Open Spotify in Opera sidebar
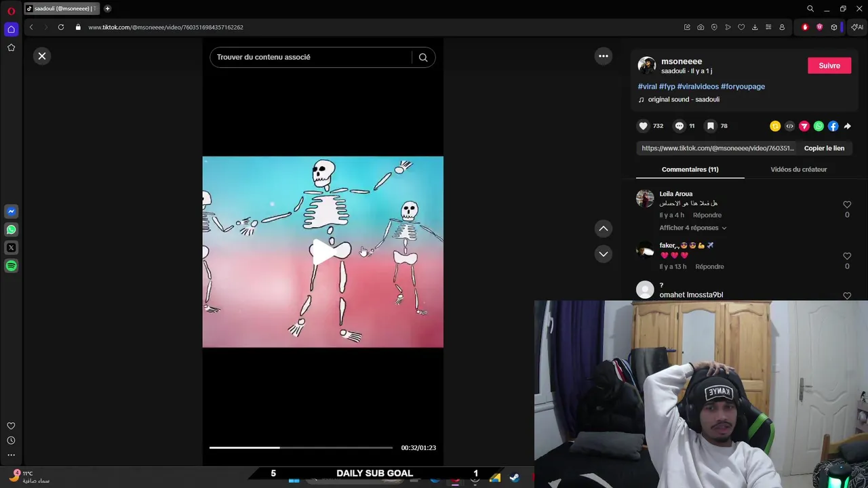This screenshot has height=488, width=868. (x=11, y=266)
